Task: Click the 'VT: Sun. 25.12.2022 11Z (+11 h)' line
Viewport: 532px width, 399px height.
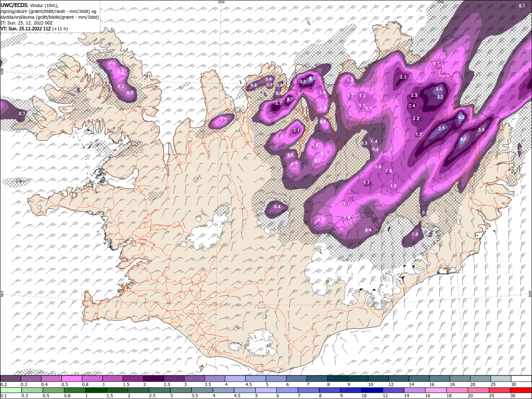Action: click(34, 29)
